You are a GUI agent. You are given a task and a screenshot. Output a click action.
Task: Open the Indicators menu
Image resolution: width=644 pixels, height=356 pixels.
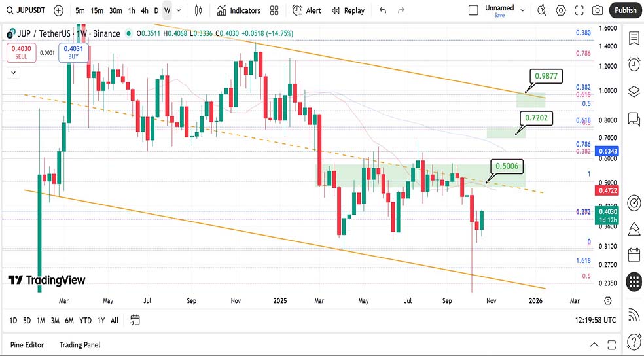239,10
